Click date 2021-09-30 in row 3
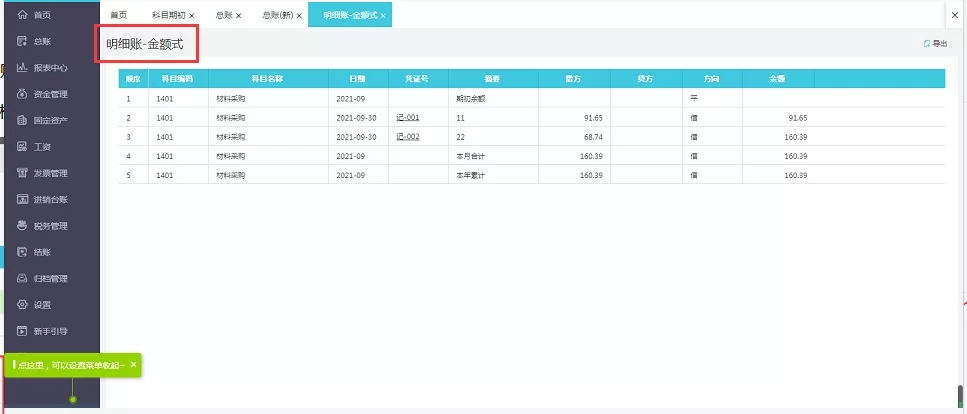 click(356, 137)
